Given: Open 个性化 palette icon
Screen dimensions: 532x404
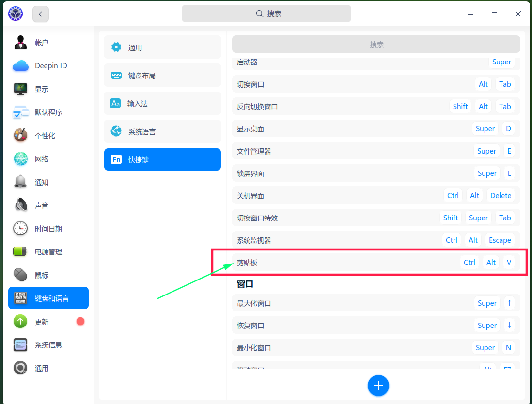Looking at the screenshot, I should (20, 135).
